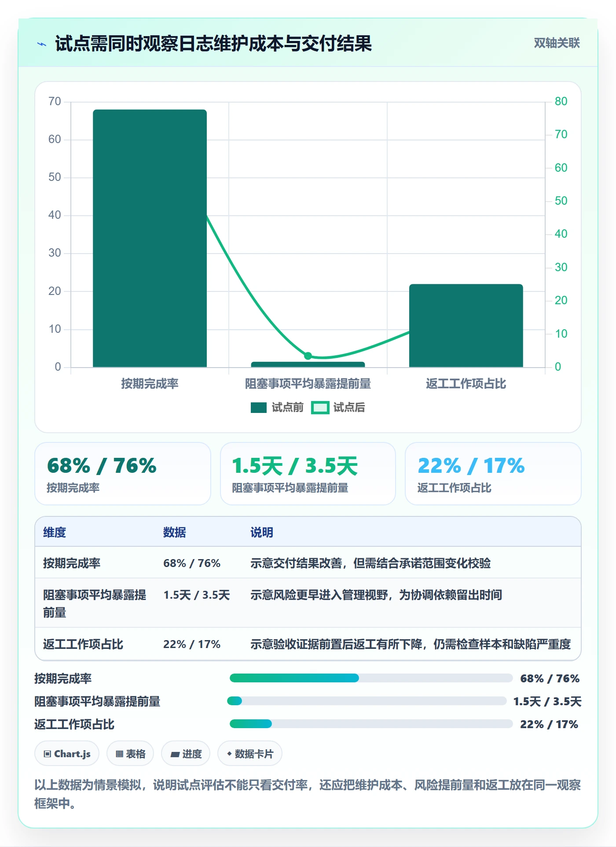Click the x-axis label 阻塞事项平均暴露提前量
This screenshot has height=847, width=616.
click(x=308, y=384)
